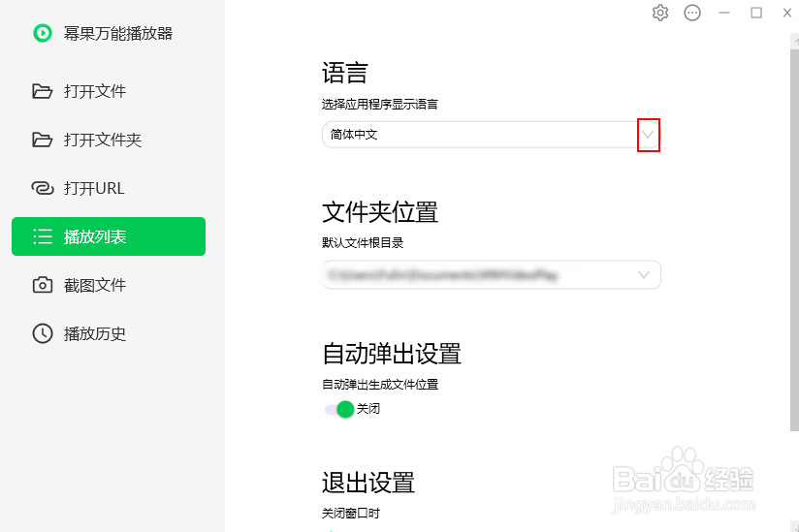Click the folder icon beside 打开文件夹
The image size is (799, 532).
pos(43,140)
